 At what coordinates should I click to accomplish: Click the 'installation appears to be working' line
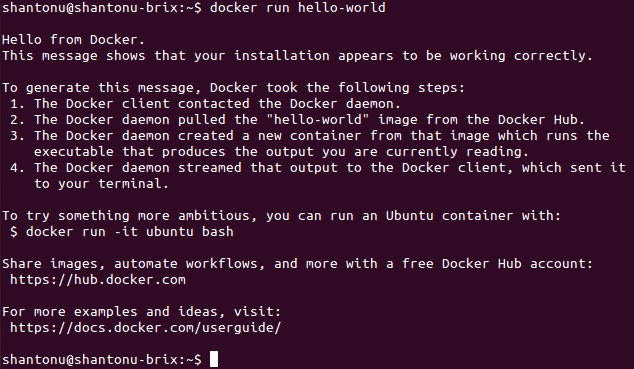(x=298, y=56)
